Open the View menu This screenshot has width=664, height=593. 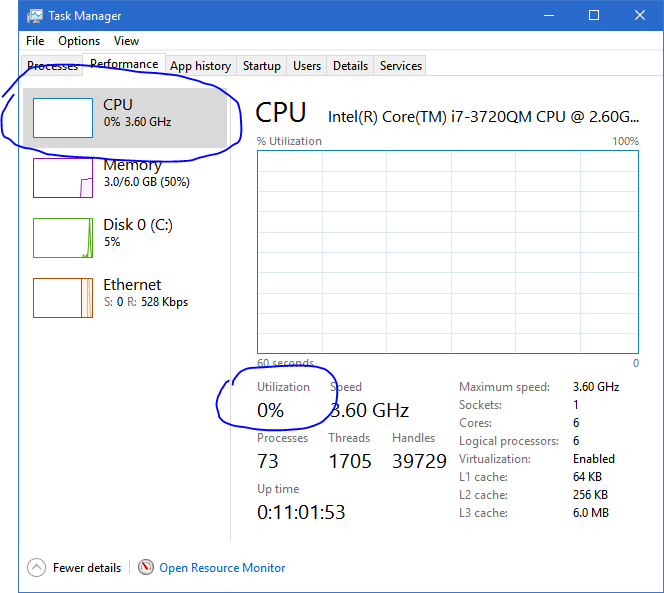pos(126,41)
